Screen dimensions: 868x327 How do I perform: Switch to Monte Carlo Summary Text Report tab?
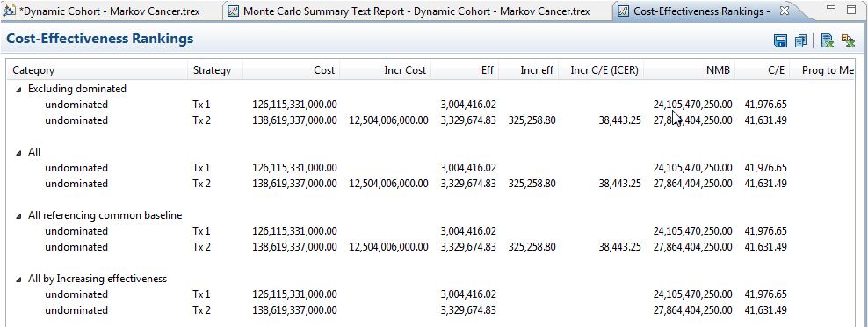(x=416, y=11)
